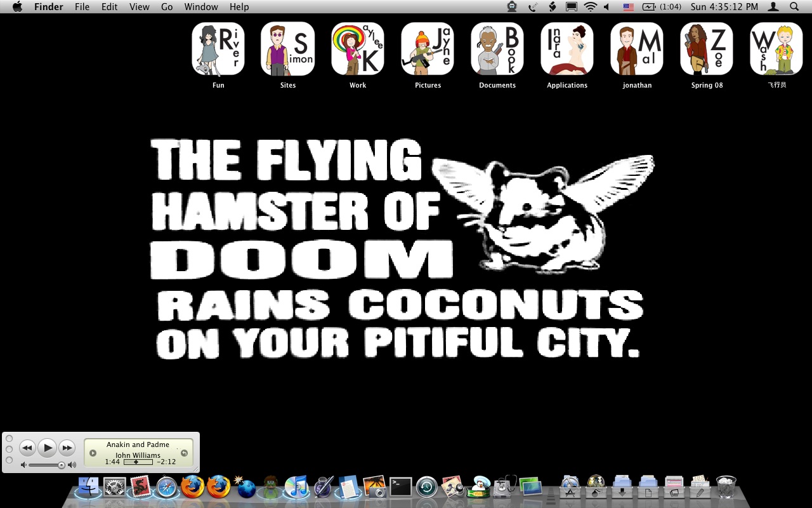Open the Fun folder with River icon
812x508 pixels.
[218, 50]
